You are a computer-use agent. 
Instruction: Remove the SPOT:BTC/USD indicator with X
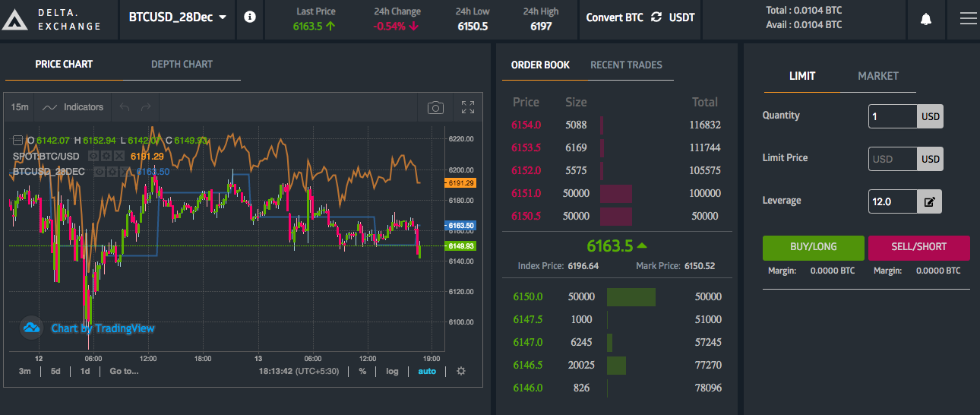[x=119, y=156]
